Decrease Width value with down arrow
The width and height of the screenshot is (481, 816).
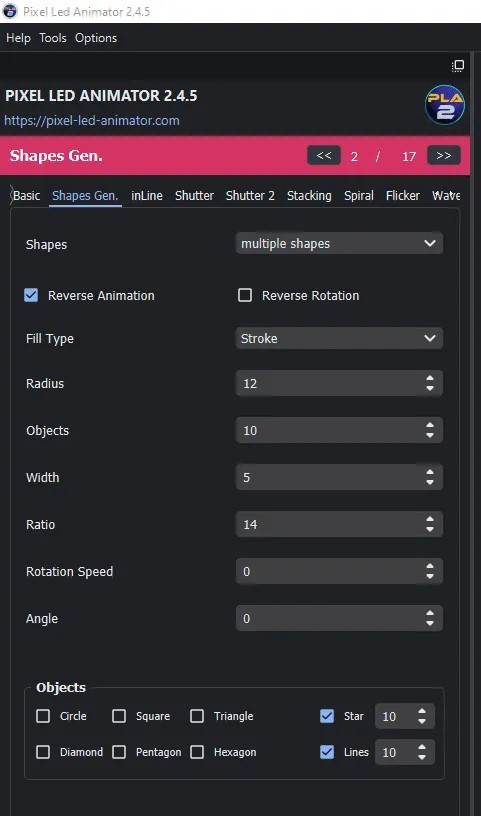[x=429, y=482]
